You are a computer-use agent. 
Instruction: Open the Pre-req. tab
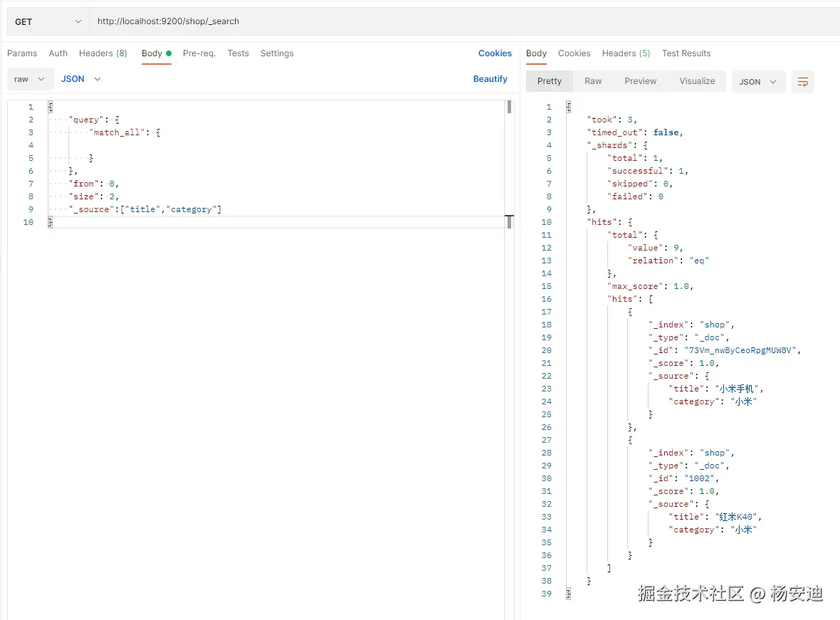(x=199, y=53)
